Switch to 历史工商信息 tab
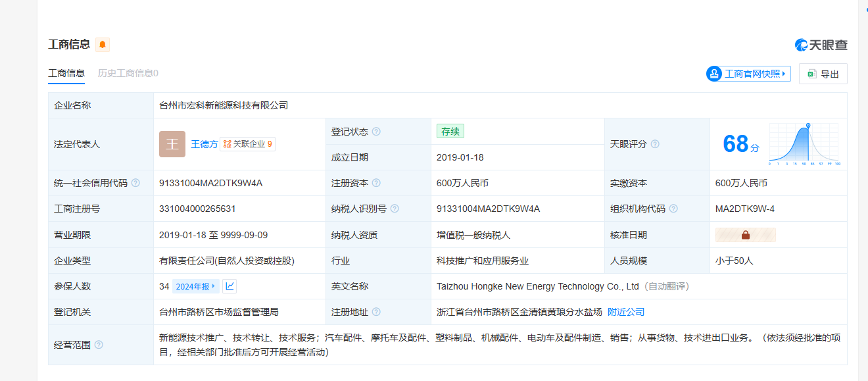 128,74
